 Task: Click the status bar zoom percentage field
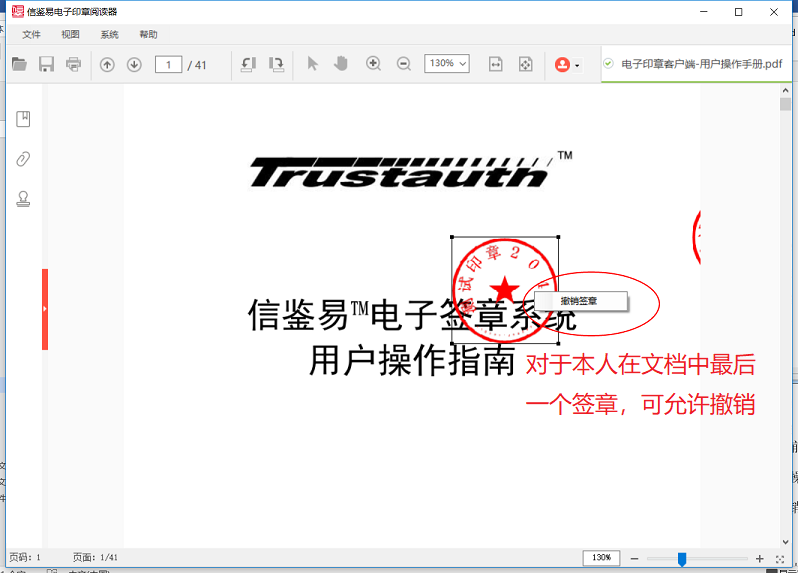[x=601, y=558]
